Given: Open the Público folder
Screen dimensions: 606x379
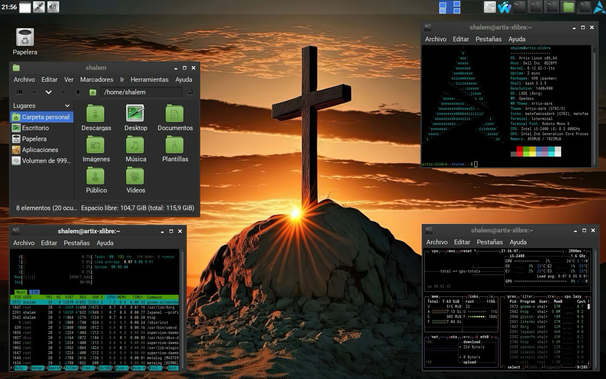Looking at the screenshot, I should [x=96, y=180].
